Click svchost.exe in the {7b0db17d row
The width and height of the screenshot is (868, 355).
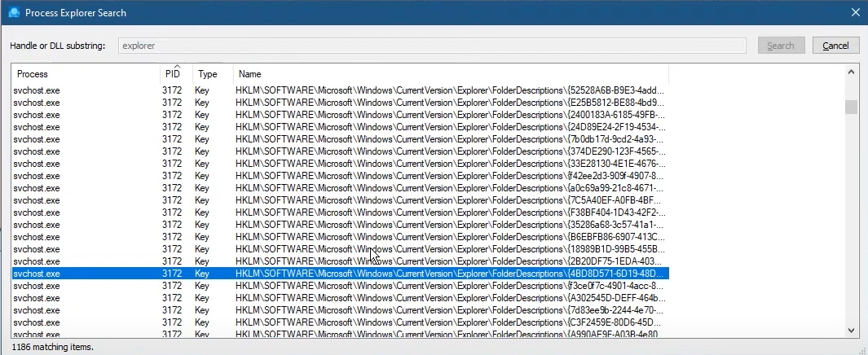(x=37, y=138)
